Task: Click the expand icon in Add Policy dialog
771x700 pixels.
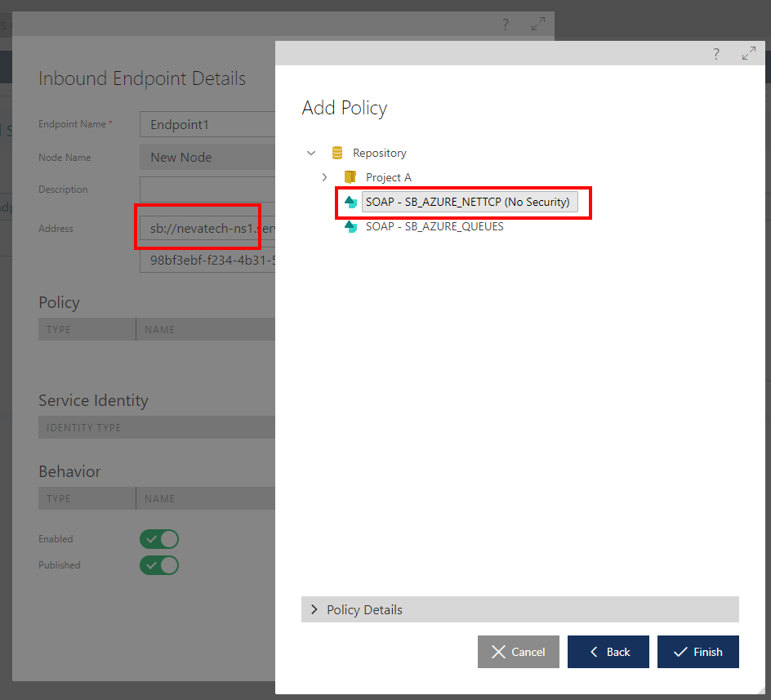Action: 748,53
